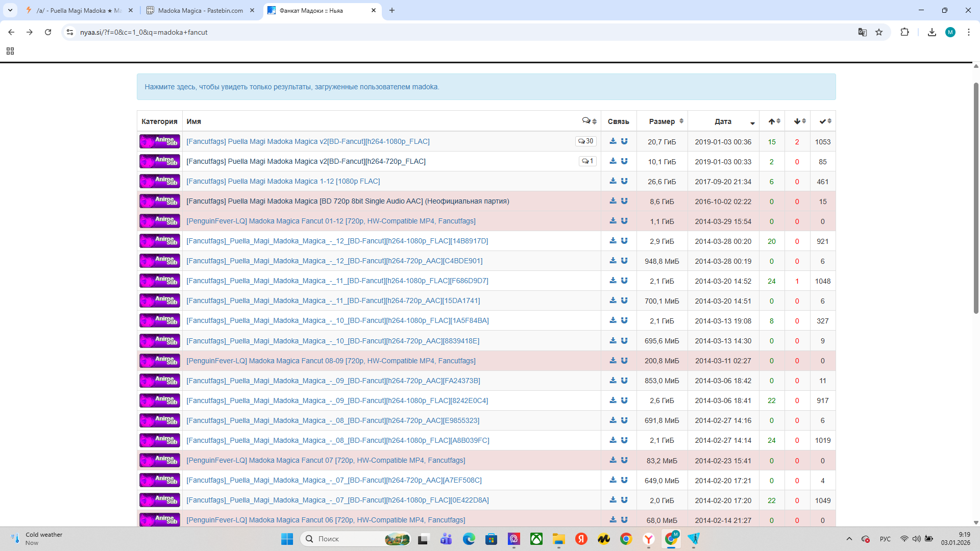Image resolution: width=980 pixels, height=551 pixels.
Task: Open tab search dropdown chevron in Chrome
Action: [x=10, y=10]
